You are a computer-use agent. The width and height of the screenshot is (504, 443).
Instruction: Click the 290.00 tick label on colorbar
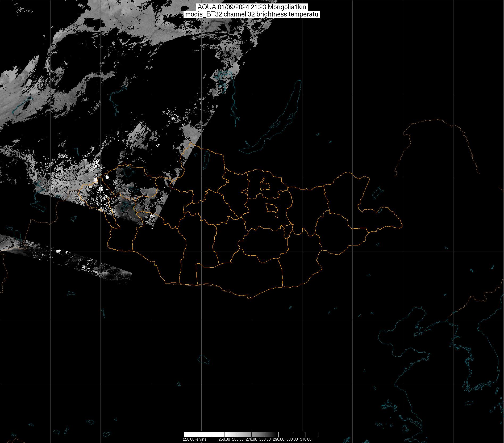pyautogui.click(x=278, y=439)
